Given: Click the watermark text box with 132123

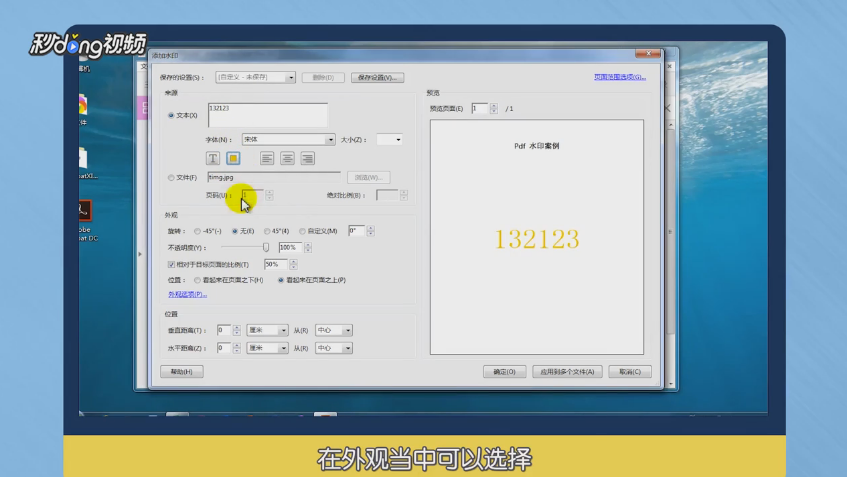Looking at the screenshot, I should point(268,115).
